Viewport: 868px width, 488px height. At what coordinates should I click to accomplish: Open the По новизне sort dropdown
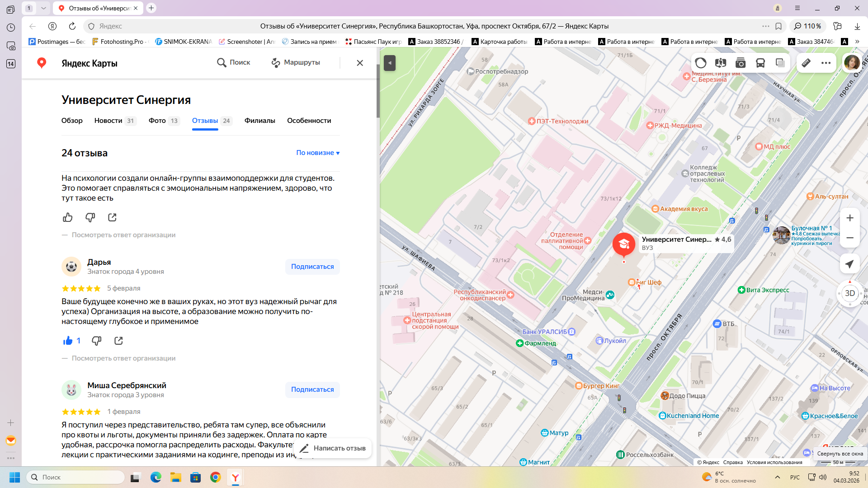[318, 153]
